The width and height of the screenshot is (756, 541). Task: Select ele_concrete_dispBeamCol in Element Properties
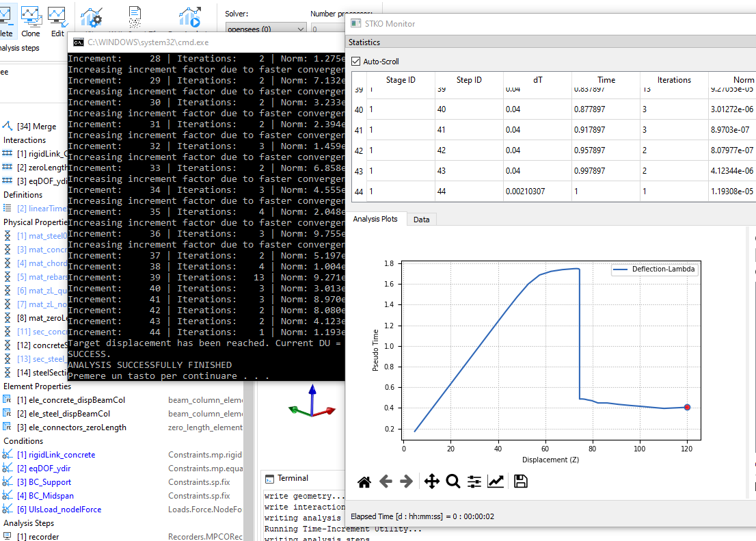[71, 400]
